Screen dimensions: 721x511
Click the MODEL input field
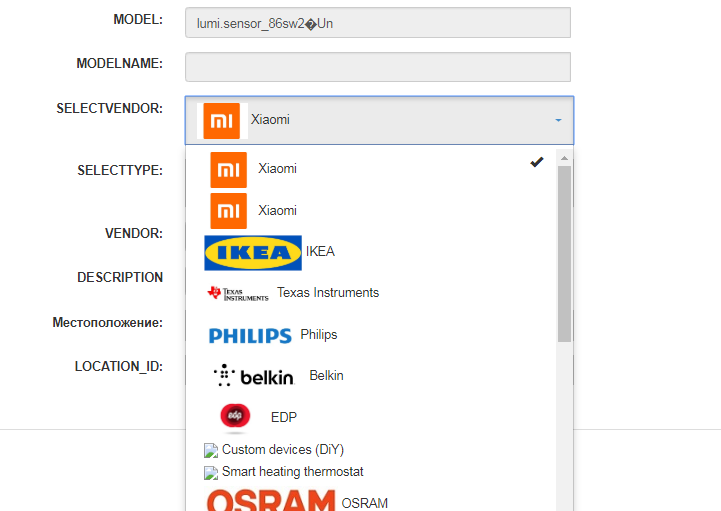[x=378, y=23]
